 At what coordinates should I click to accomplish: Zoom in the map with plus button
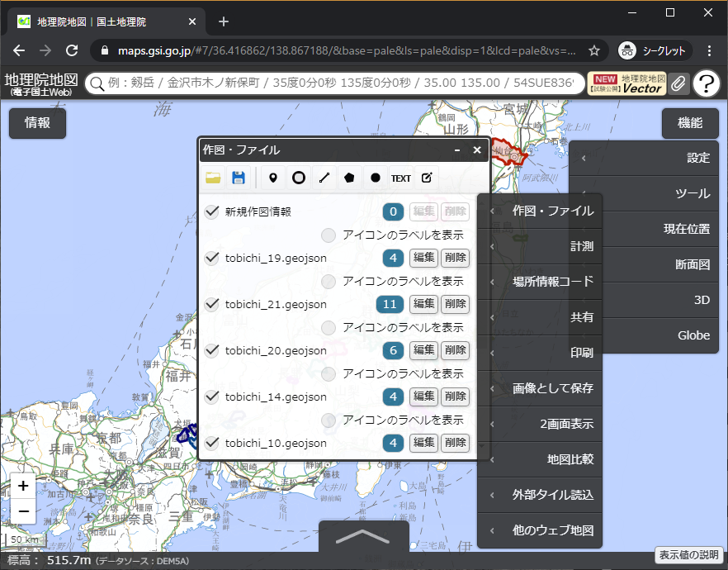[23, 486]
